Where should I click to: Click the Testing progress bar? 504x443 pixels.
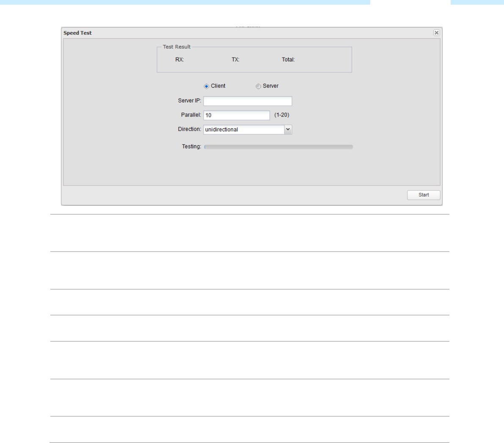coord(278,147)
